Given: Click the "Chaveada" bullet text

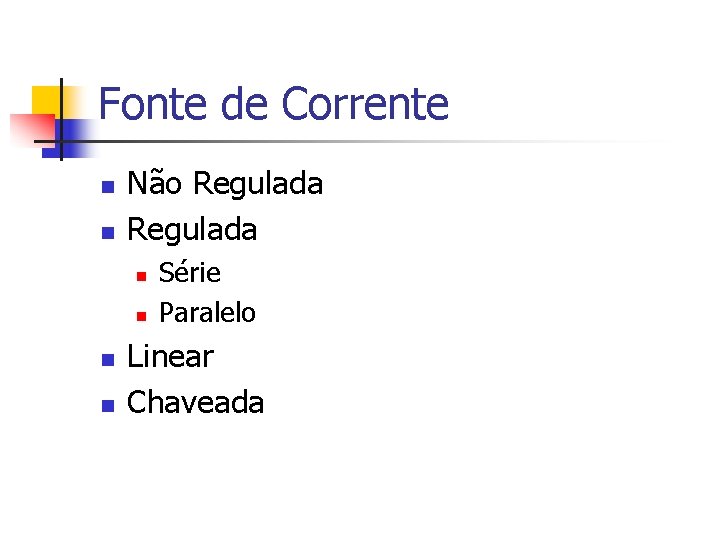Looking at the screenshot, I should (x=196, y=403).
